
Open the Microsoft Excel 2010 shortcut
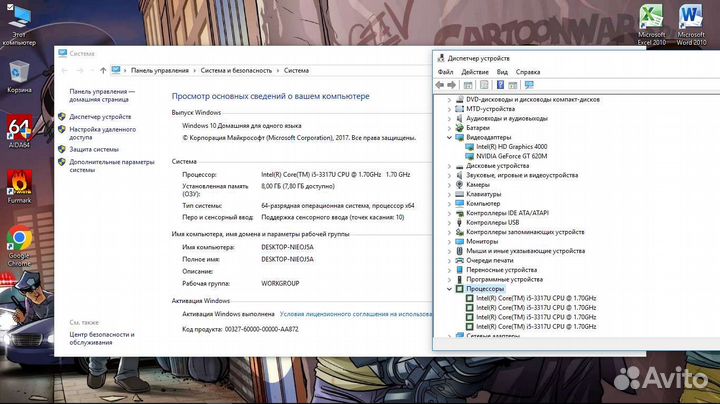651,24
